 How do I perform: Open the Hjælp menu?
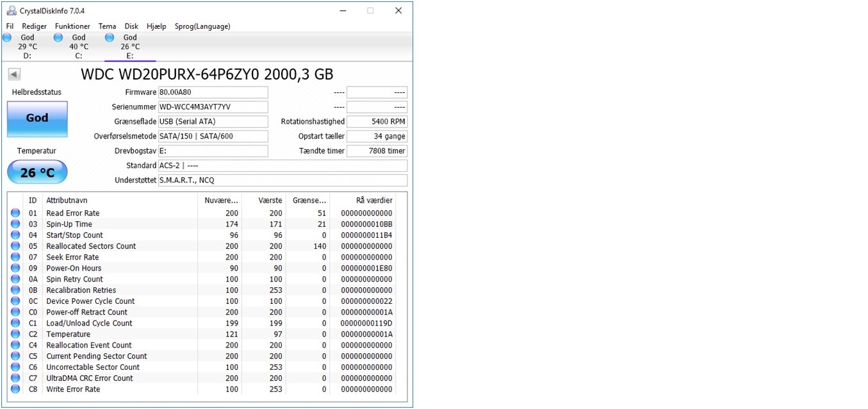[x=156, y=26]
